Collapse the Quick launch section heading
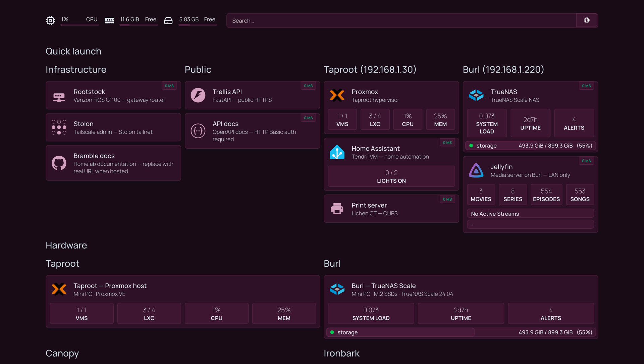The height and width of the screenshot is (364, 644). pyautogui.click(x=73, y=51)
